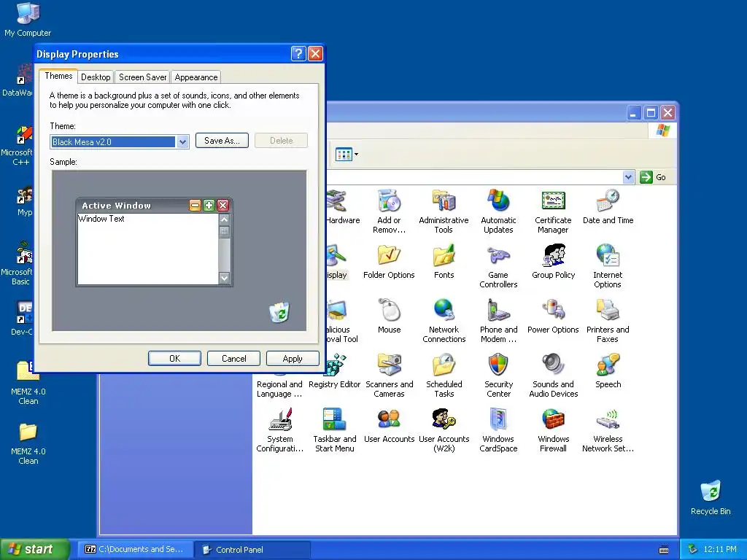Click OK in Display Properties
This screenshot has height=560, width=747.
click(x=174, y=359)
